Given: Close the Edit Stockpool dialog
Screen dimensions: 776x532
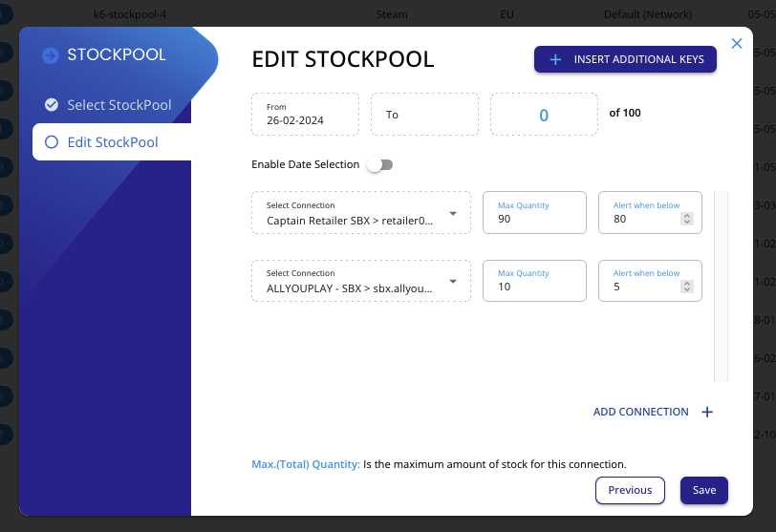Looking at the screenshot, I should (737, 44).
